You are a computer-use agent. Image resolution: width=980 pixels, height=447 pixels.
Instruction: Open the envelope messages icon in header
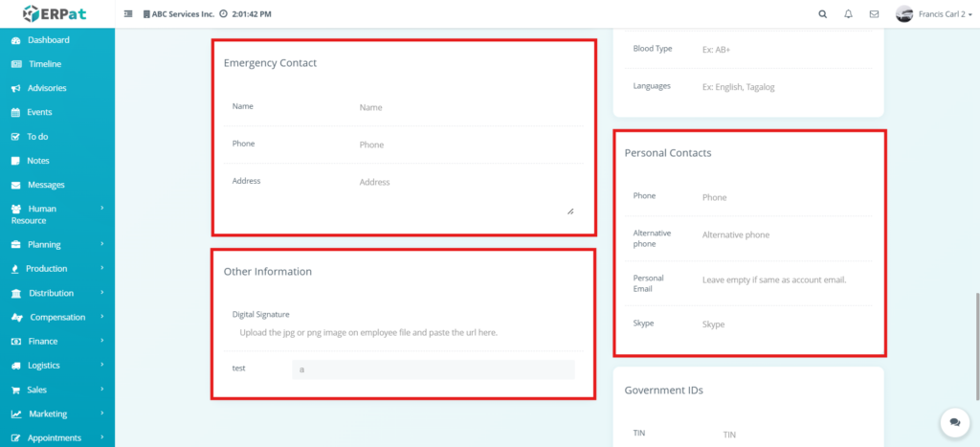[x=874, y=14]
